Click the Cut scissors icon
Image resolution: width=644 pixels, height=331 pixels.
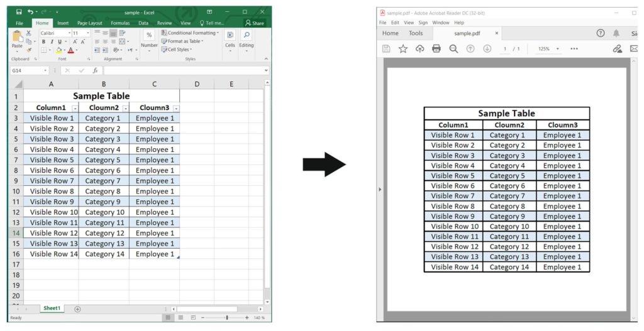tap(28, 33)
